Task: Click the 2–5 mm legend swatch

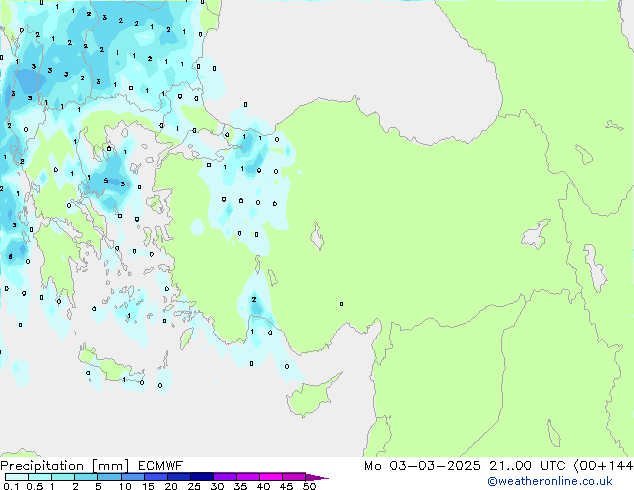Action: 86,477
